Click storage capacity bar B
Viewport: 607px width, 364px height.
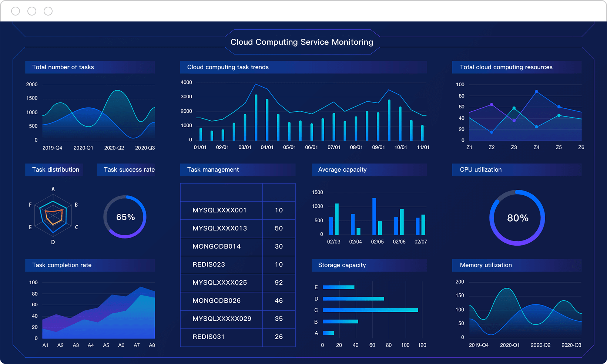[341, 321]
